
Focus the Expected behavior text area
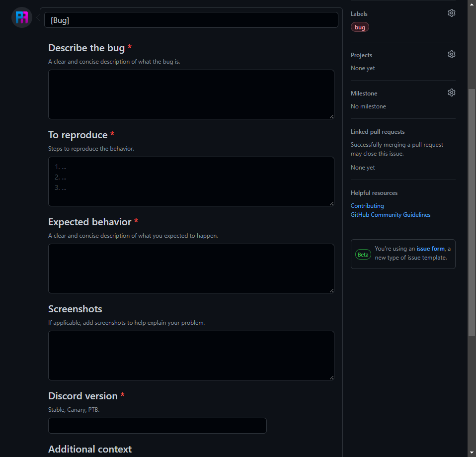[x=191, y=269]
